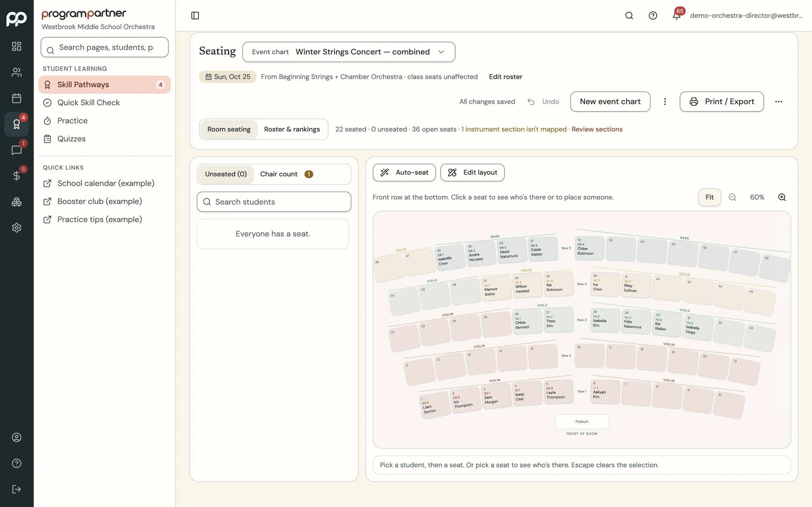Image resolution: width=812 pixels, height=507 pixels.
Task: Open the calendar icon in left rail
Action: [x=17, y=98]
